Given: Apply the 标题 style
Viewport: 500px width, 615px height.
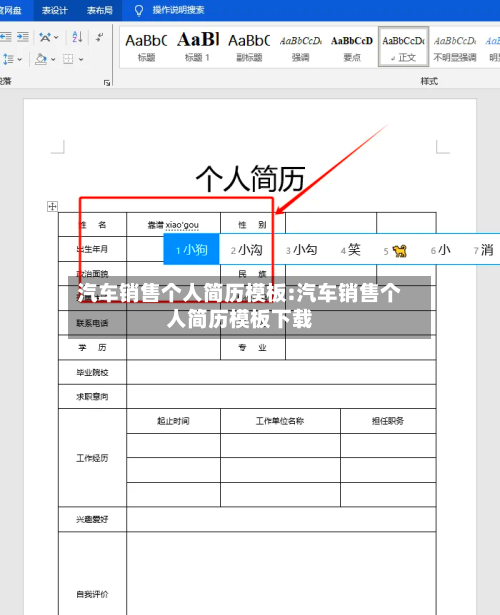Looking at the screenshot, I should point(146,47).
